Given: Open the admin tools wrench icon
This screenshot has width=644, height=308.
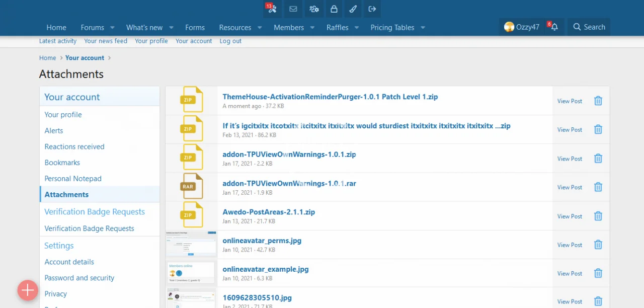Looking at the screenshot, I should (x=272, y=9).
